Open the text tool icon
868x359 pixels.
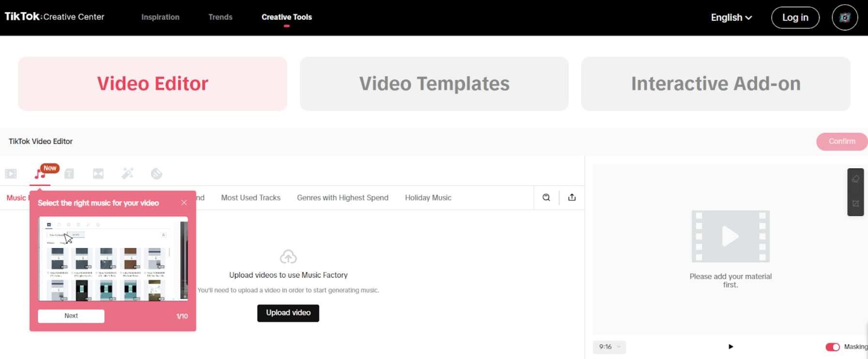(x=69, y=173)
